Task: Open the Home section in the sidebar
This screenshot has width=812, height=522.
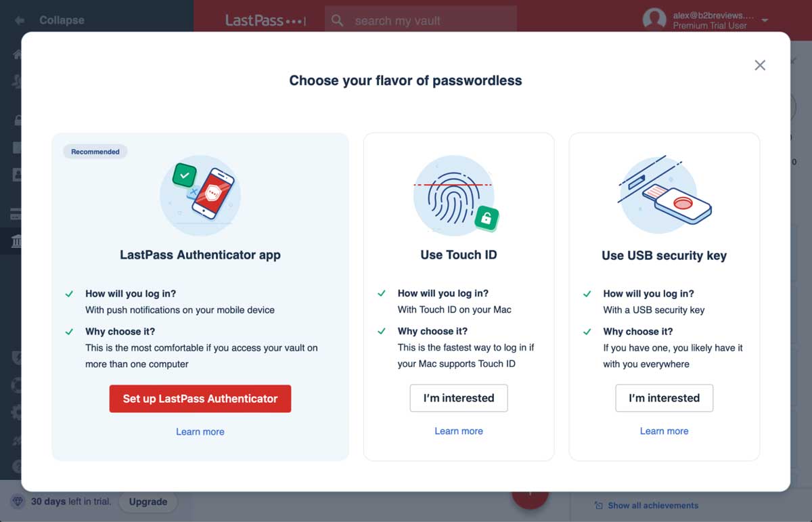Action: tap(16, 53)
